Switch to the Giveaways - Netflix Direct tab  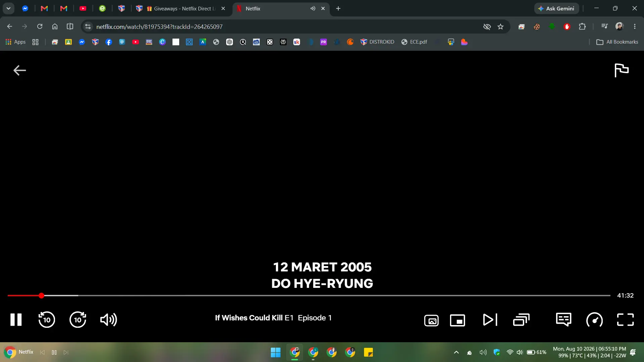click(181, 8)
